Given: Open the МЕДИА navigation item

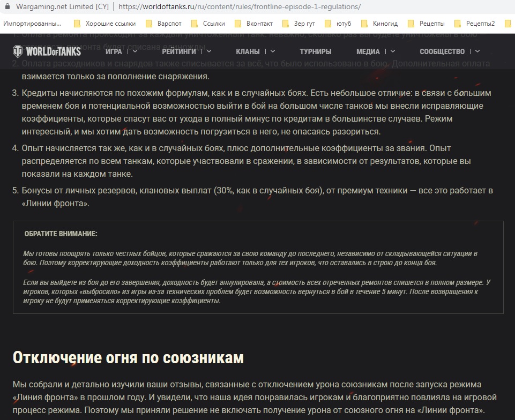Looking at the screenshot, I should coord(368,51).
